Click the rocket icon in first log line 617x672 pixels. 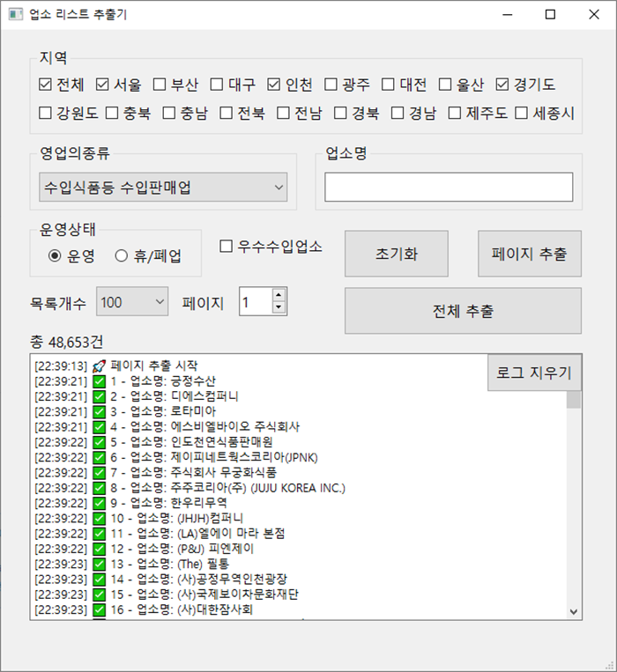[99, 366]
